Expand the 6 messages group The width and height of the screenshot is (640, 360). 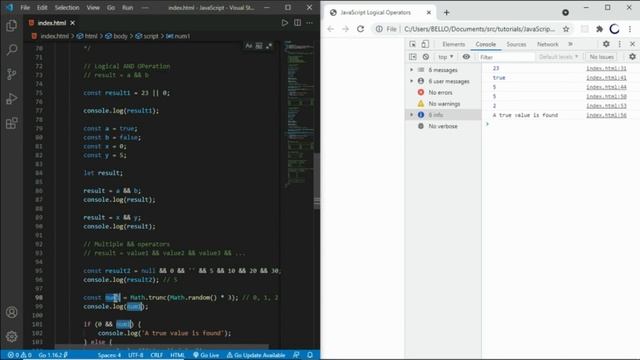(x=411, y=70)
